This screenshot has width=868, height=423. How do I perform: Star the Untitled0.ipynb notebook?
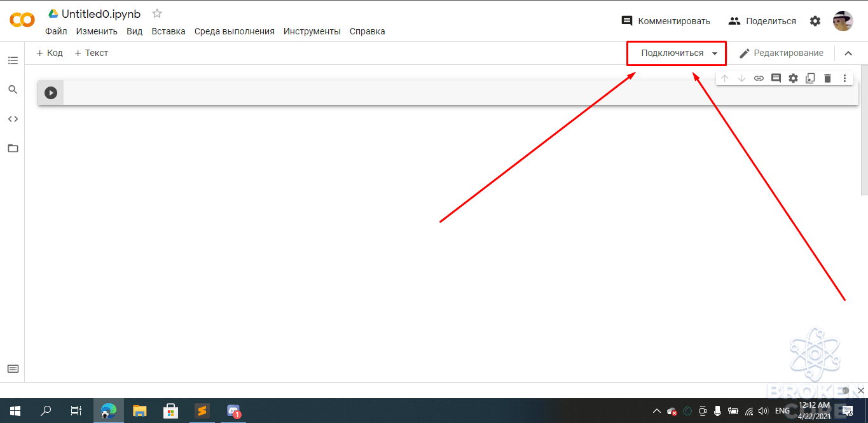[157, 14]
